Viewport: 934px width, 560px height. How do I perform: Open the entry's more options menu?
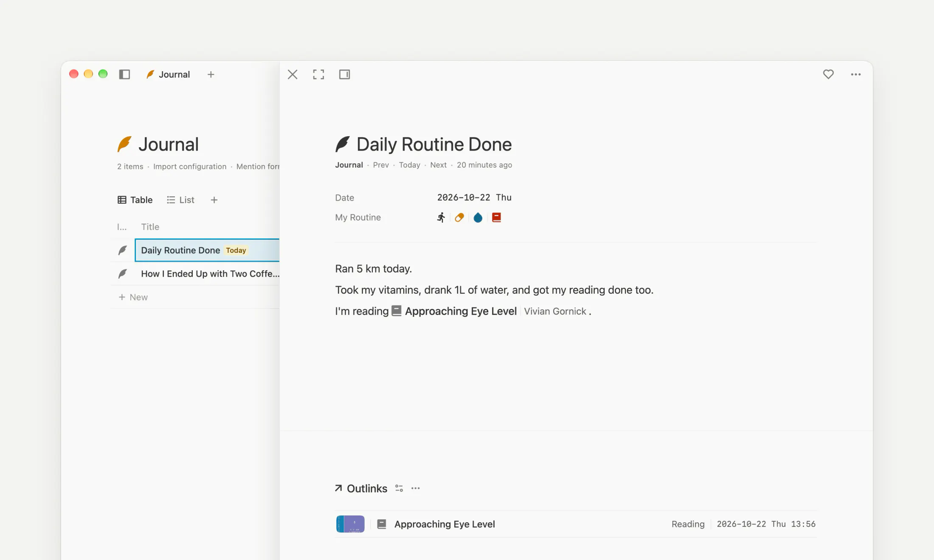(x=856, y=75)
